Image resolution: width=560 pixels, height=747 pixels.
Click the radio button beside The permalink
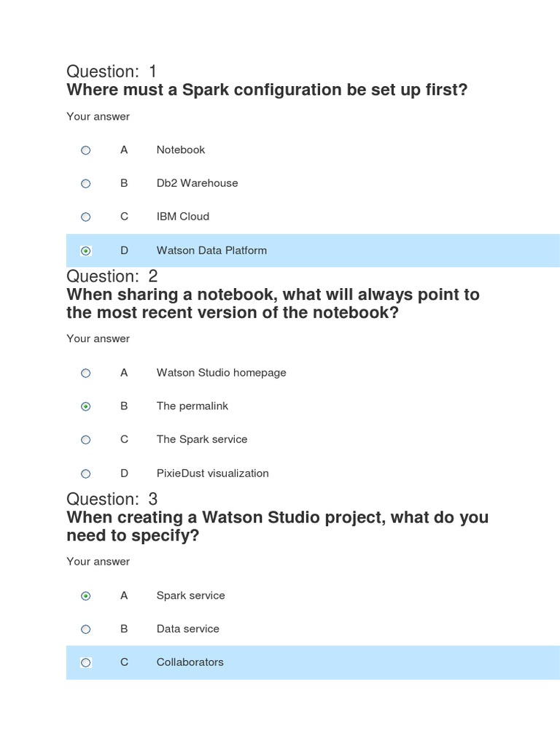[86, 406]
